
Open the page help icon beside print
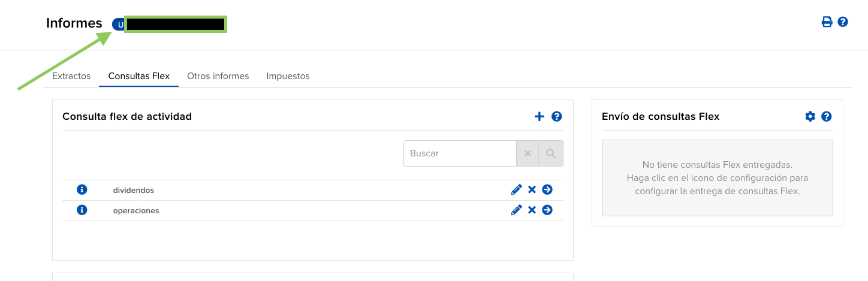click(843, 22)
